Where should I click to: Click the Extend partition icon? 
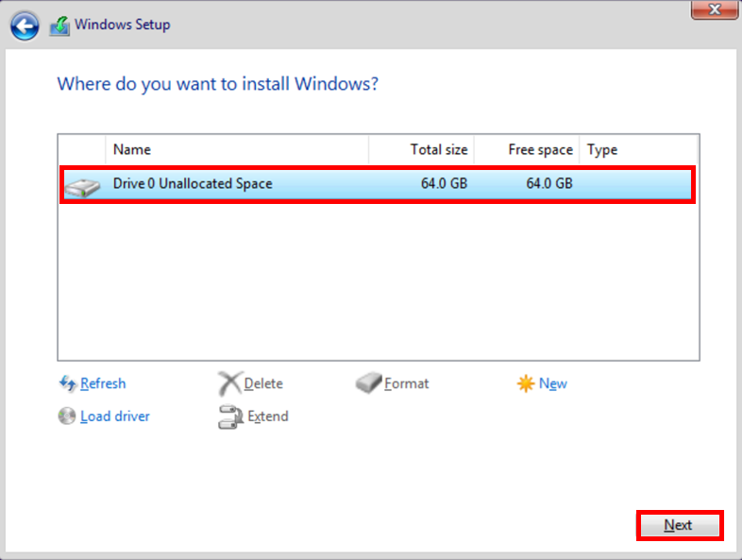click(230, 416)
